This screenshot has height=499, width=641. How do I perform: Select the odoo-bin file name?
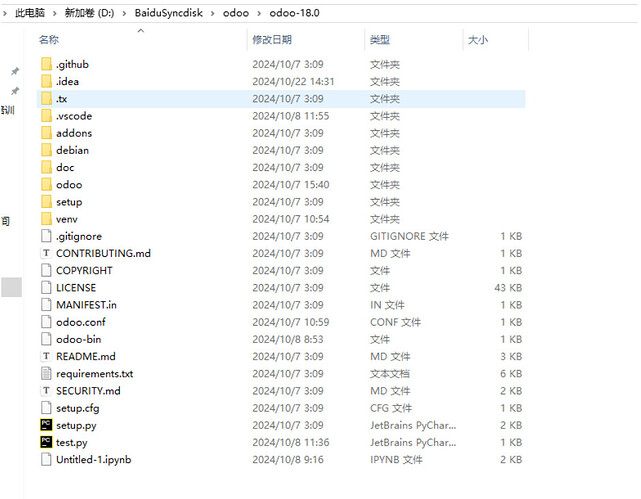click(x=78, y=339)
